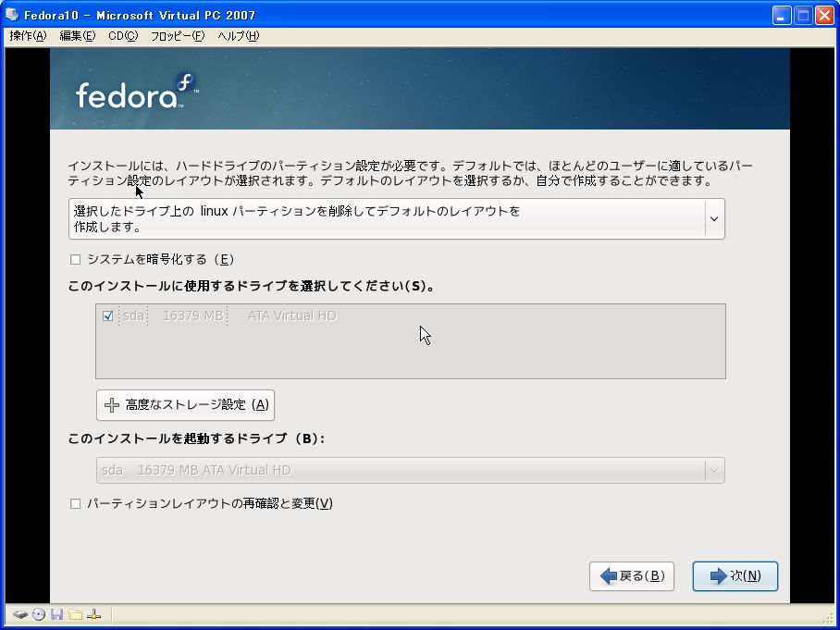Open the CD(C) menu
The width and height of the screenshot is (840, 630).
click(x=123, y=36)
